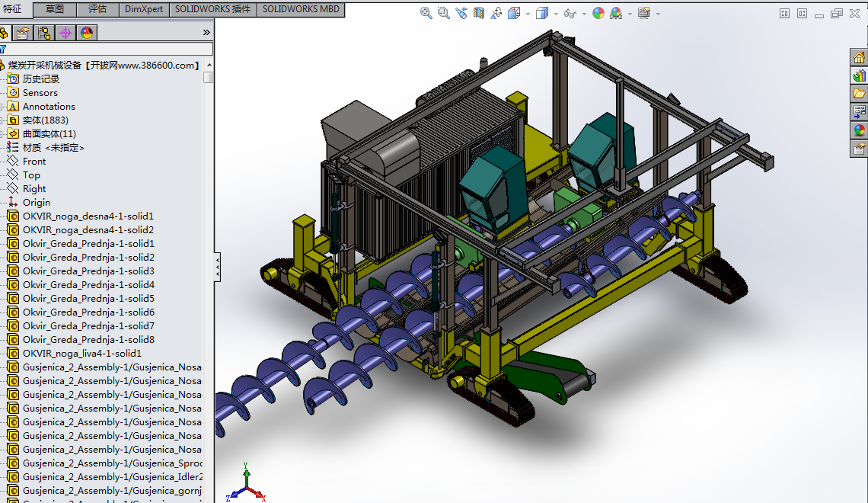The width and height of the screenshot is (868, 503).
Task: Open Design Library in task pane
Action: pos(860,75)
